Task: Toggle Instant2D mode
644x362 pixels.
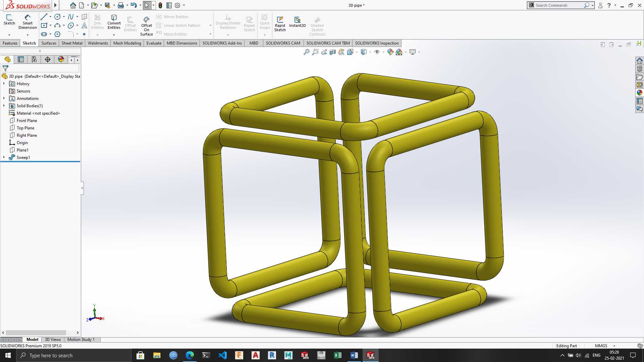Action: (x=298, y=22)
